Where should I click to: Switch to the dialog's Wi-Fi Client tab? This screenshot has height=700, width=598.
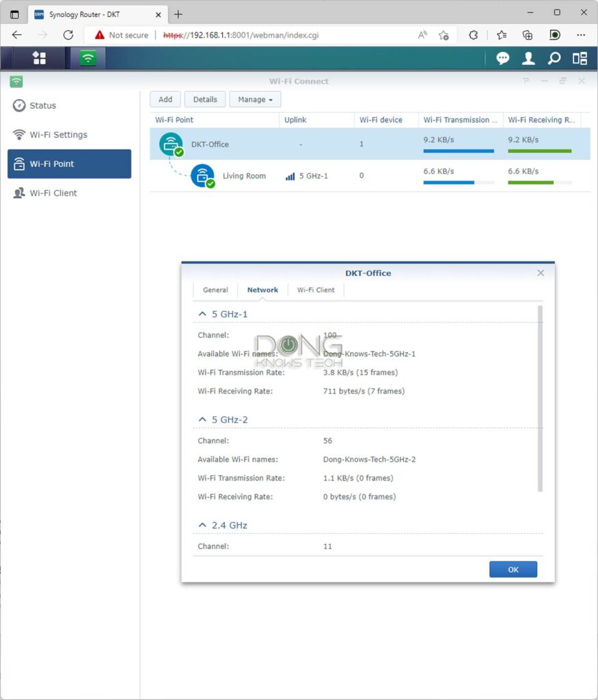click(316, 290)
